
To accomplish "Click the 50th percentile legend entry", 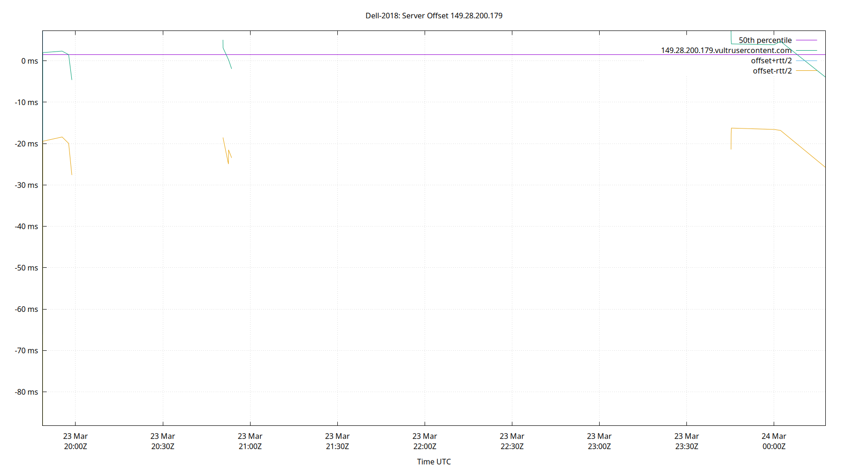I will [x=765, y=40].
